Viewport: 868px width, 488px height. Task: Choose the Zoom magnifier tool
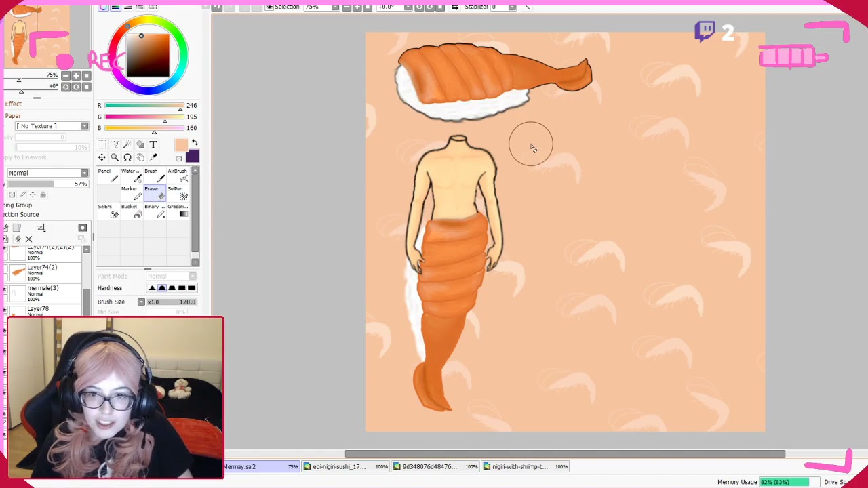point(115,157)
